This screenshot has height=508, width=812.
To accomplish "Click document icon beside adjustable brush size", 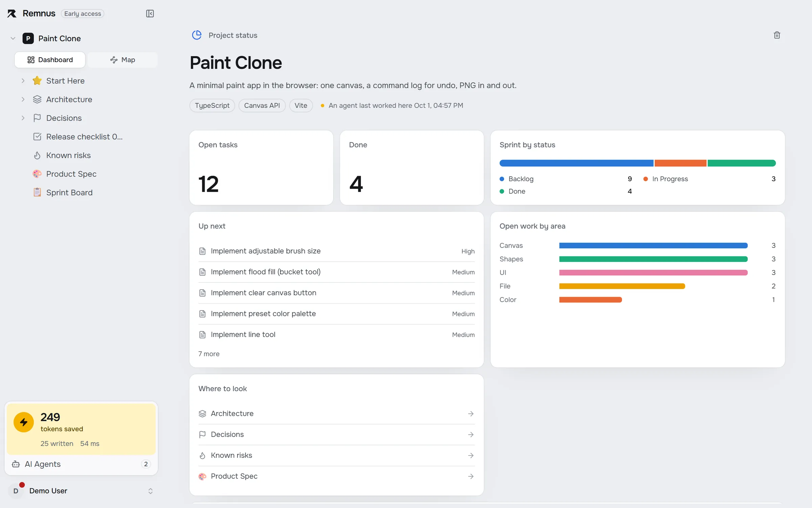I will [x=202, y=251].
